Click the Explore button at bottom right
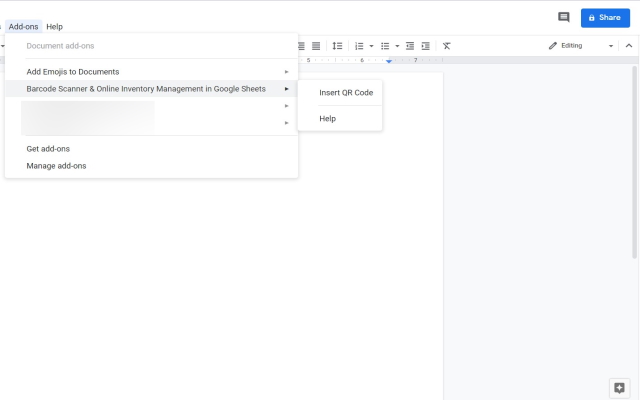Screen dimensions: 640x400 pyautogui.click(x=619, y=388)
